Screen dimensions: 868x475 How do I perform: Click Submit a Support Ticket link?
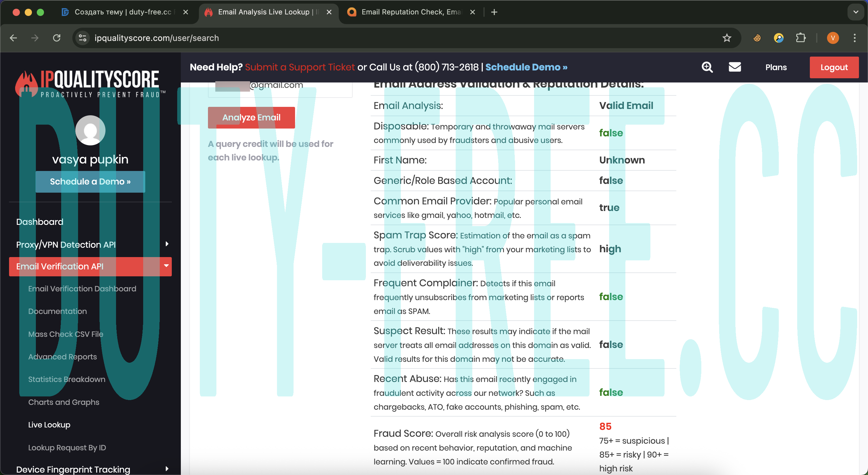click(300, 67)
